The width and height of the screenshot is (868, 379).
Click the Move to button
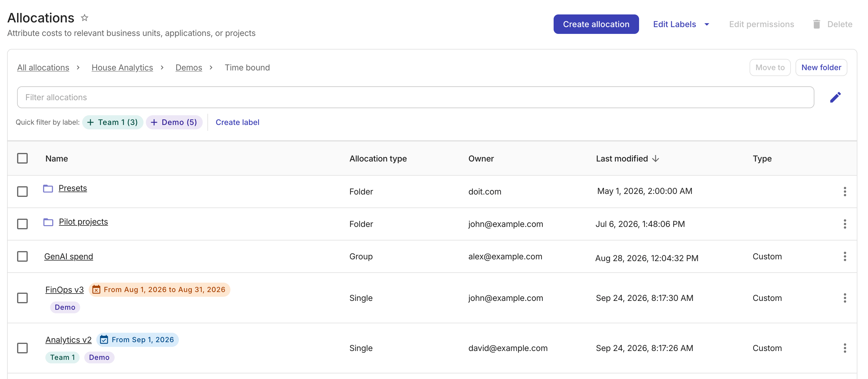[x=770, y=67]
